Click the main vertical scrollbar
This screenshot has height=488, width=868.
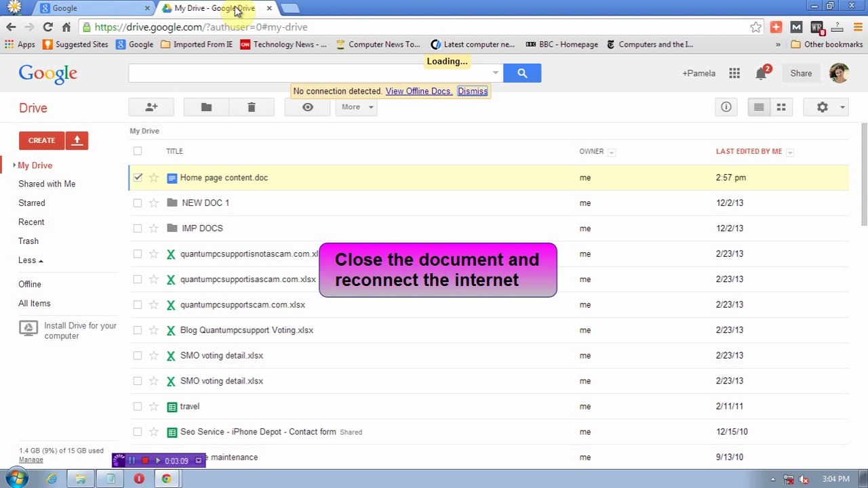(x=864, y=174)
